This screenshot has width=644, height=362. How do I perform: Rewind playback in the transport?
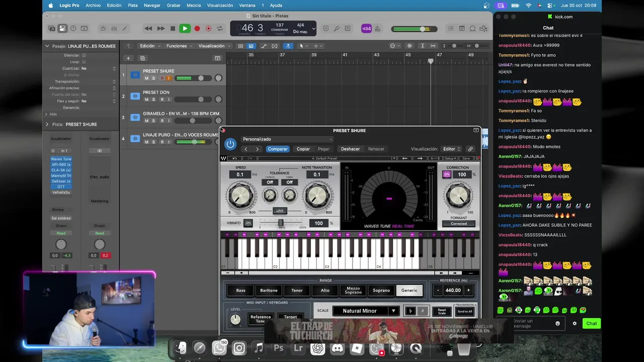point(148,29)
